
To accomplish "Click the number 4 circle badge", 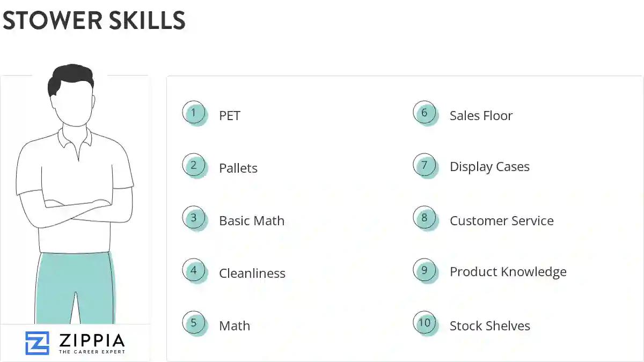I will pyautogui.click(x=194, y=271).
